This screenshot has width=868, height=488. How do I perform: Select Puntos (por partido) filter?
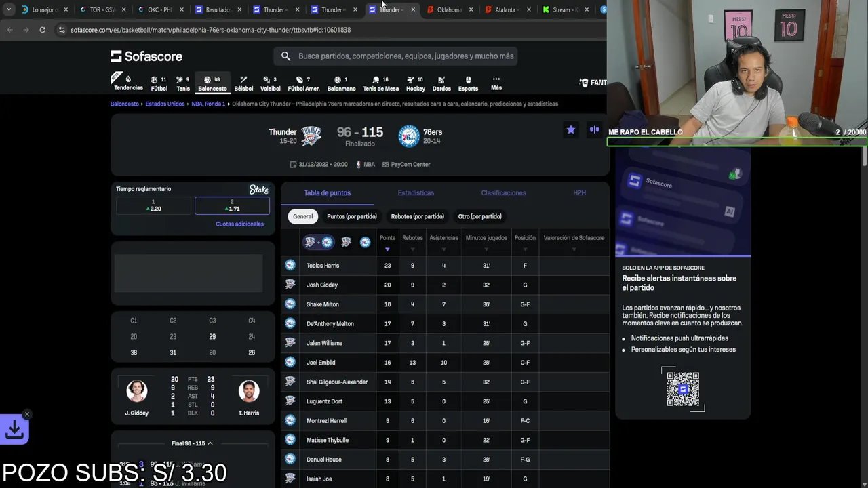[351, 216]
